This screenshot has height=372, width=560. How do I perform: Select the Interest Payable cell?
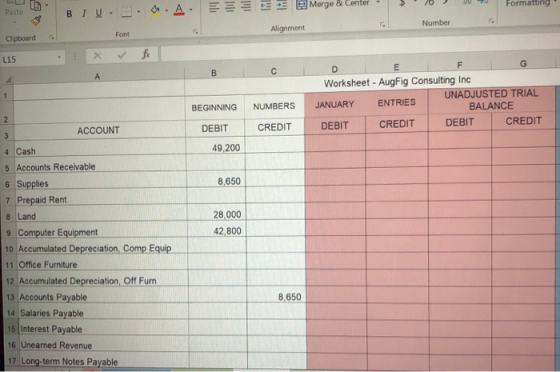(104, 329)
